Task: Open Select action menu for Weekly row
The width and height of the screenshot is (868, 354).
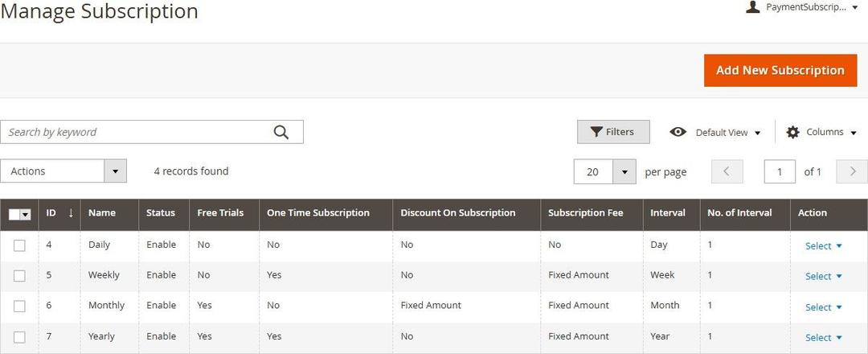Action: pos(823,276)
